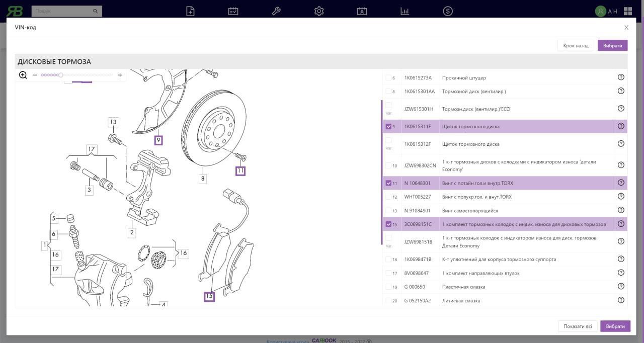Viewport: 644px width, 343px height.
Task: Check the box for part 8 Тормозной диск
Action: point(388,92)
